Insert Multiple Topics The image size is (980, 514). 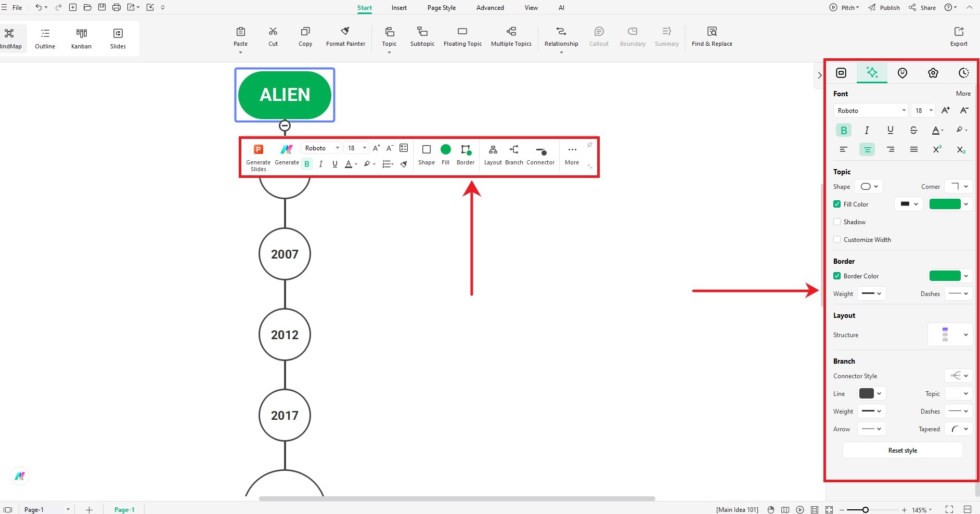coord(511,36)
